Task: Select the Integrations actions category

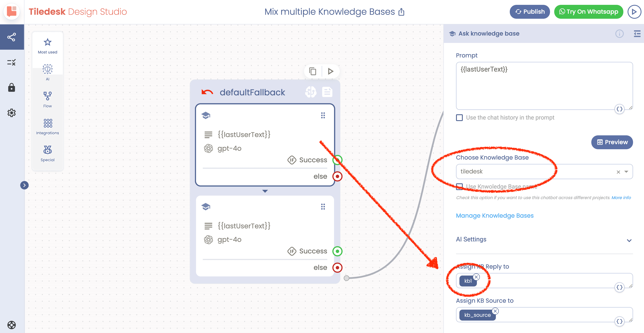Action: coord(47,127)
